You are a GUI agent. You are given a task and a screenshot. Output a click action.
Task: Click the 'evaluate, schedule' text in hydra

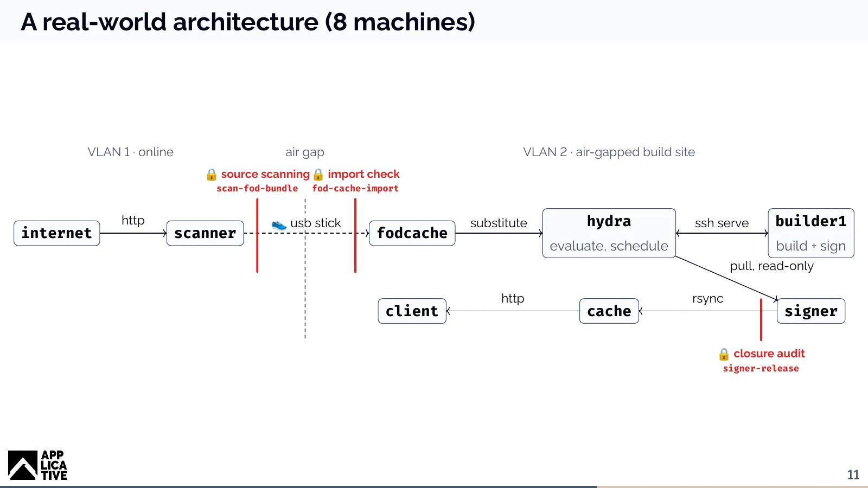(609, 246)
